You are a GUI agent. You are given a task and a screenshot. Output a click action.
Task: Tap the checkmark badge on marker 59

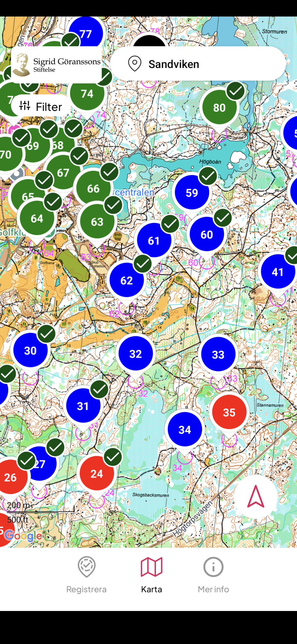(x=208, y=176)
